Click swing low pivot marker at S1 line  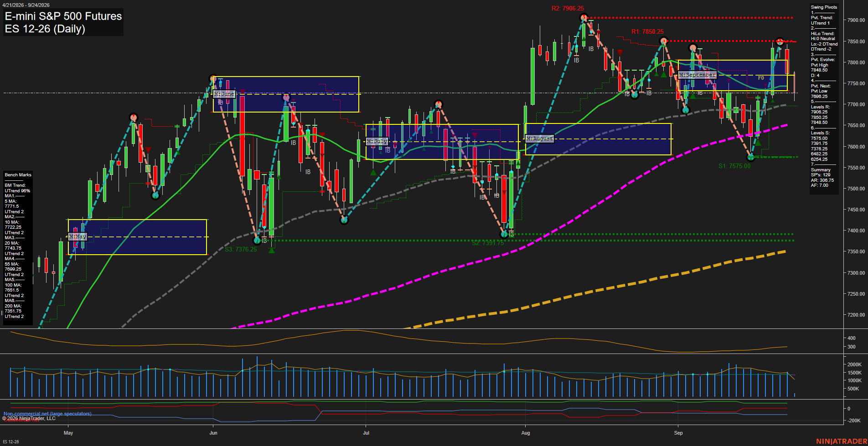tap(751, 157)
